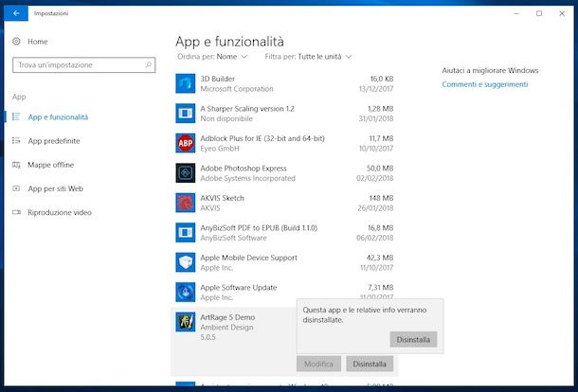Click the Riproduzione video camera icon

click(x=16, y=212)
